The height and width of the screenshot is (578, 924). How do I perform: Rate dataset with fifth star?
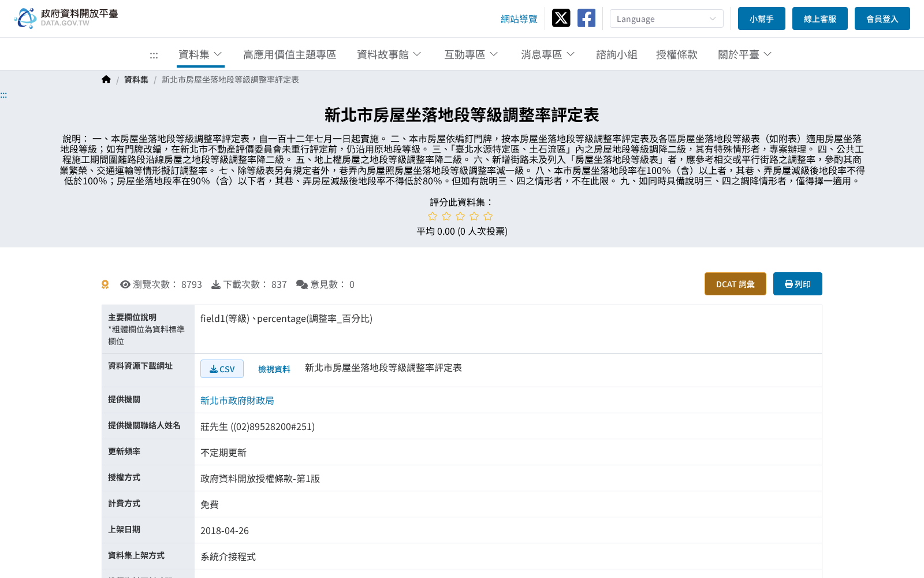pyautogui.click(x=488, y=216)
